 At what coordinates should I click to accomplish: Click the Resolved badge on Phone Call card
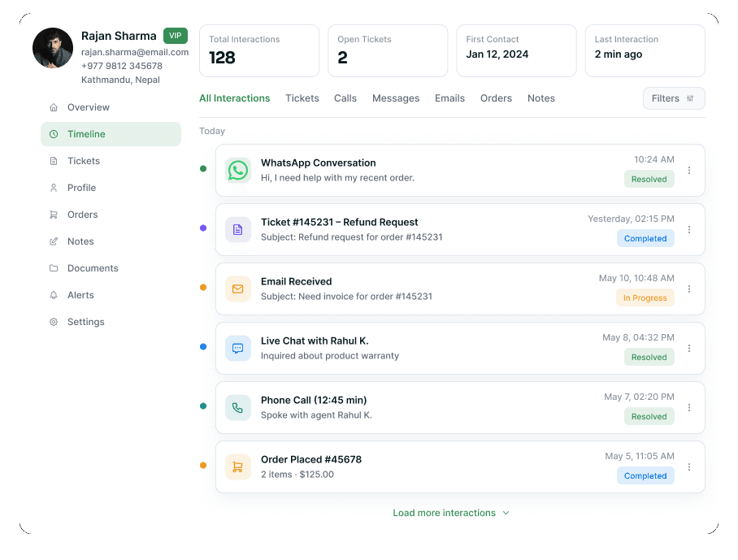point(649,416)
